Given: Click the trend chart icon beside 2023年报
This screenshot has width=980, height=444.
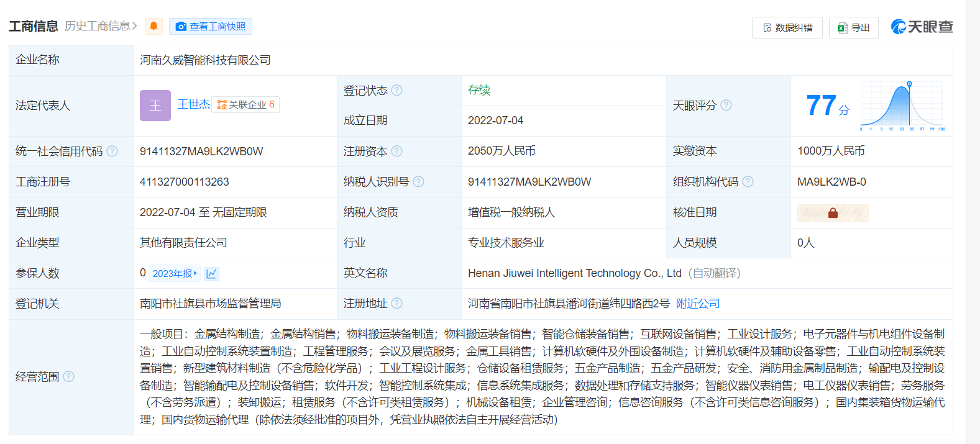Looking at the screenshot, I should [211, 273].
